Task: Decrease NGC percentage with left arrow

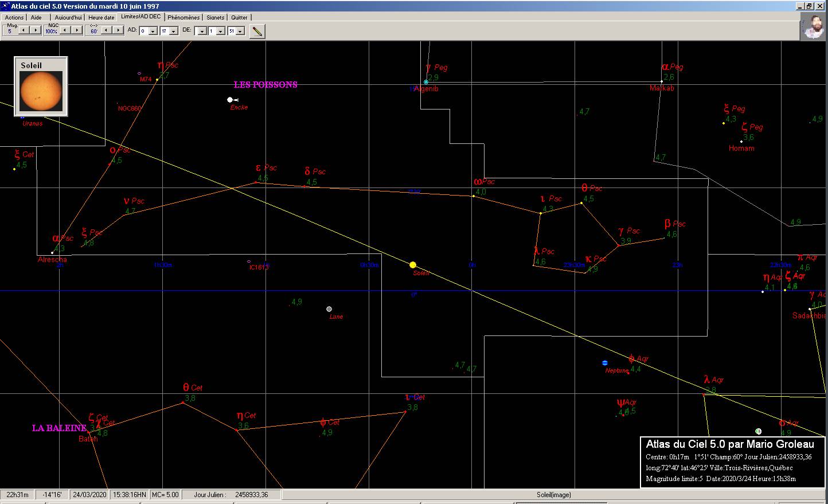Action: [65, 30]
